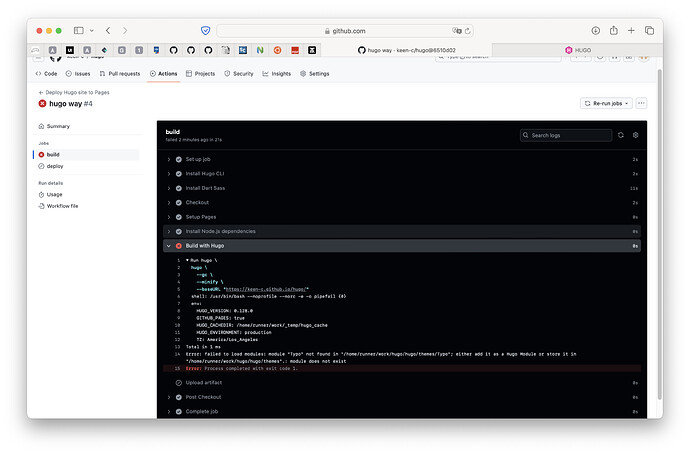Click the red failed icon for Build with Hugo
The width and height of the screenshot is (690, 454).
(179, 246)
